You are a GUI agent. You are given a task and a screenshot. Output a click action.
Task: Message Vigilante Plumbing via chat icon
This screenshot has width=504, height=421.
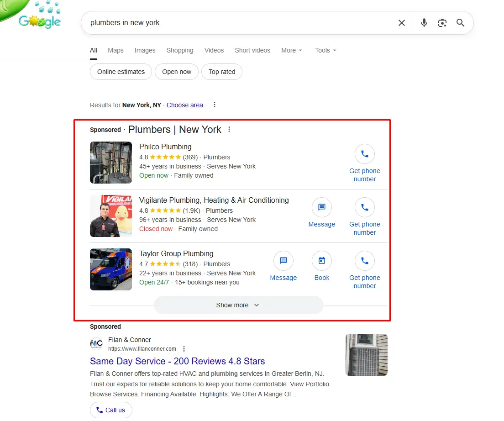click(x=321, y=207)
